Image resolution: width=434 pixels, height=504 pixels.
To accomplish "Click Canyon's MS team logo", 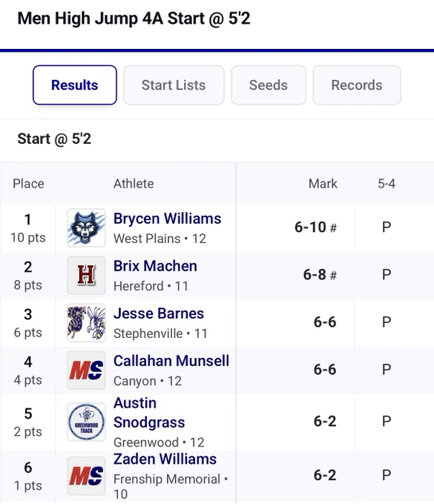I will pyautogui.click(x=86, y=371).
